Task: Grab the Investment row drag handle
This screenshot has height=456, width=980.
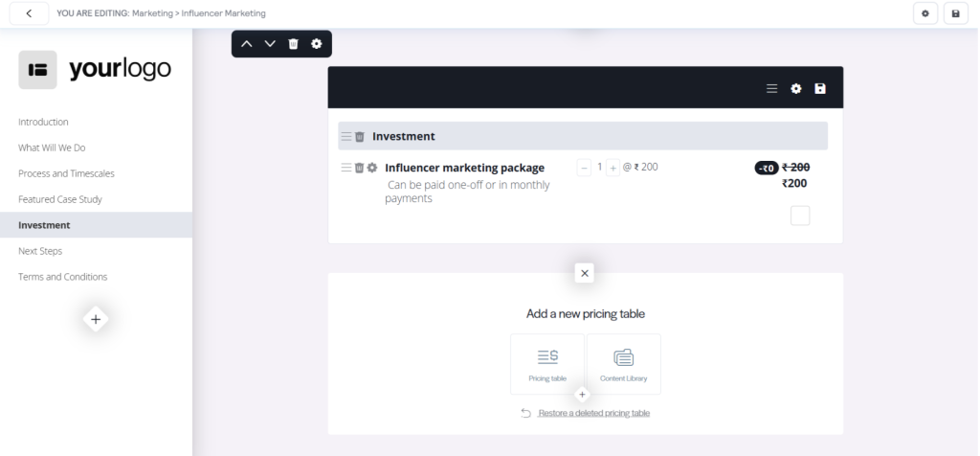Action: coord(345,136)
